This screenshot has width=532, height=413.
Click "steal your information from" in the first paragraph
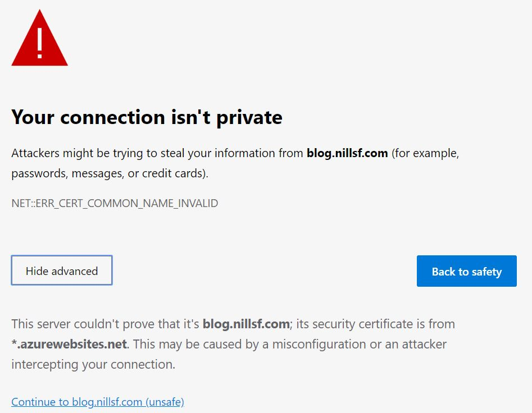232,153
